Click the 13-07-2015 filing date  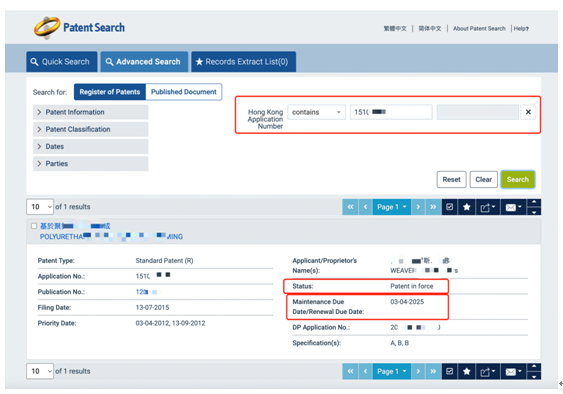pyautogui.click(x=152, y=307)
